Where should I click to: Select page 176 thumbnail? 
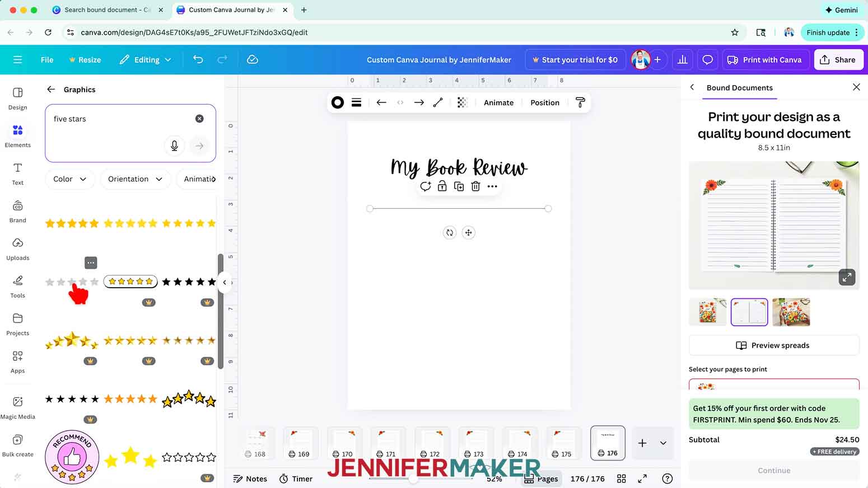tap(608, 442)
